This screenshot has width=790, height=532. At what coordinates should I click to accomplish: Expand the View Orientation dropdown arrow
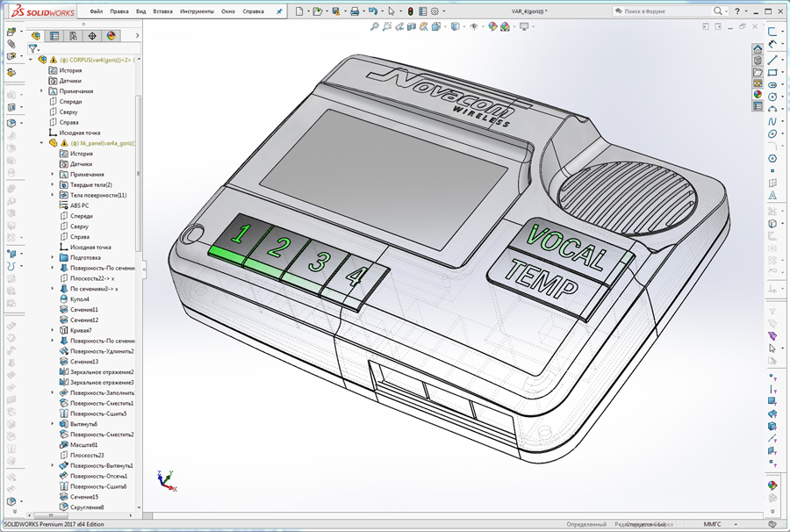pos(445,27)
